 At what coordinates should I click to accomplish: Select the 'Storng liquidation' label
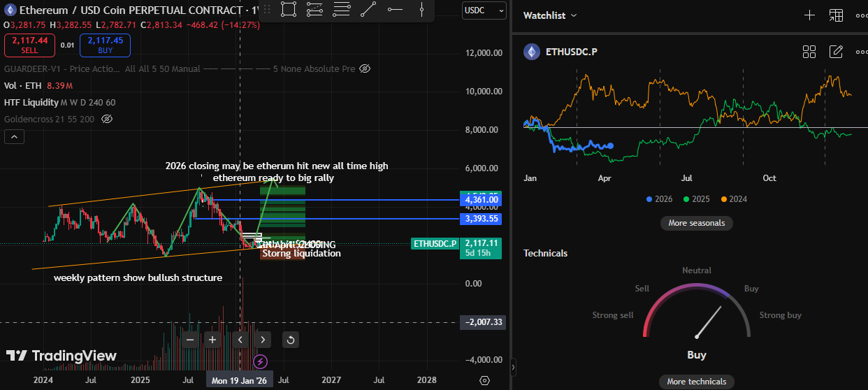(301, 254)
